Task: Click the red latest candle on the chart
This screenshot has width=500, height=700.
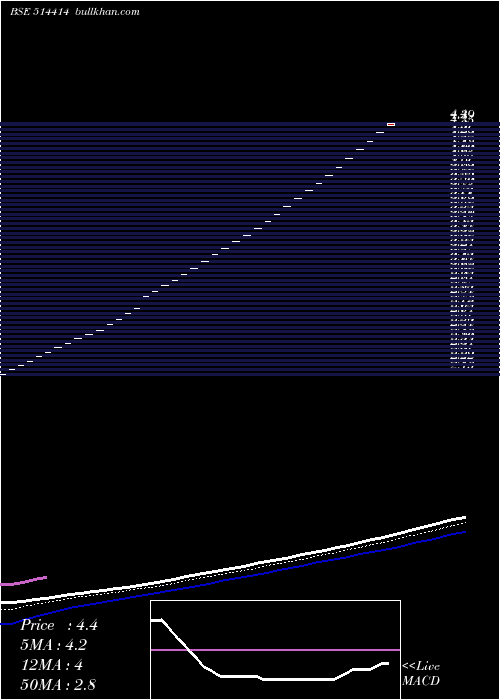Action: [x=391, y=125]
